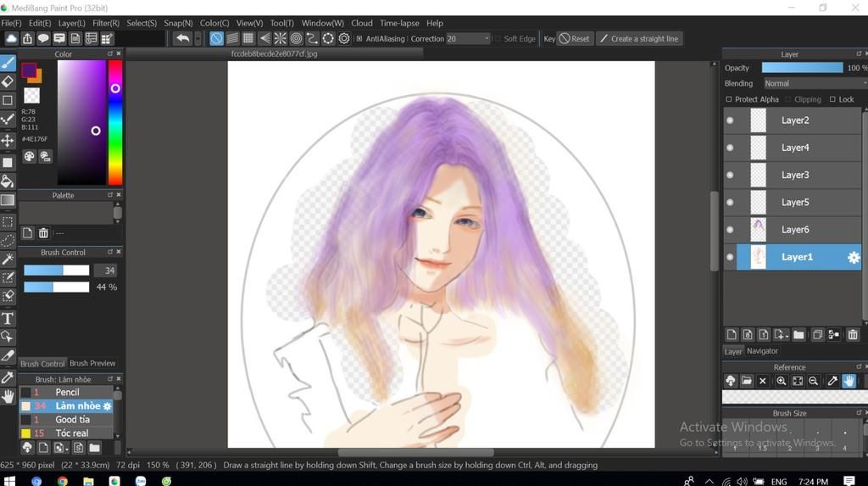Viewport: 868px width, 486px height.
Task: Select the Move tool
Action: click(8, 140)
